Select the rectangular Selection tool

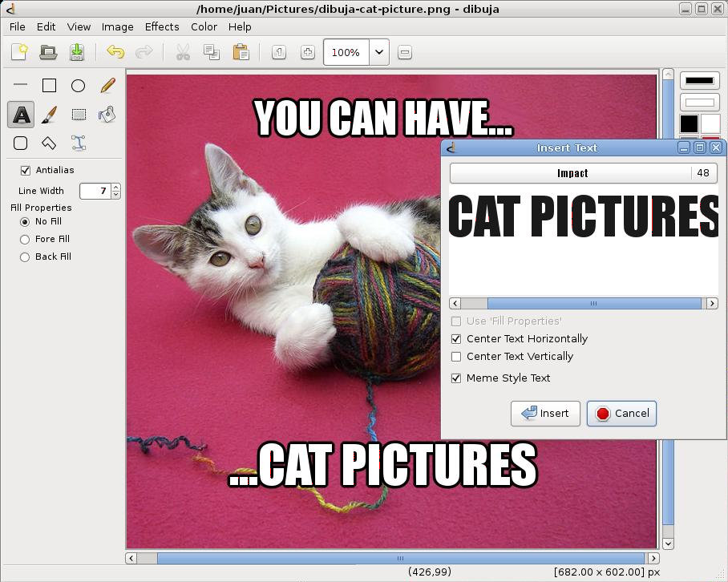click(79, 114)
